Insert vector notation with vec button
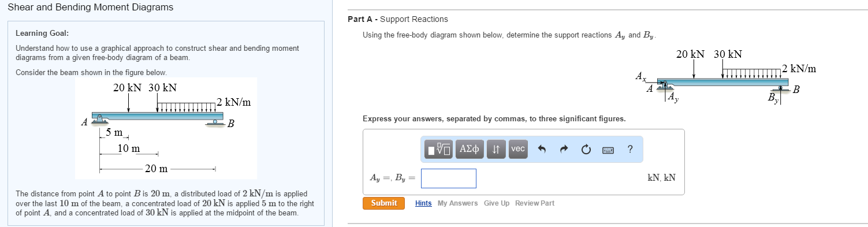Viewport: 868px width, 227px height. click(518, 149)
